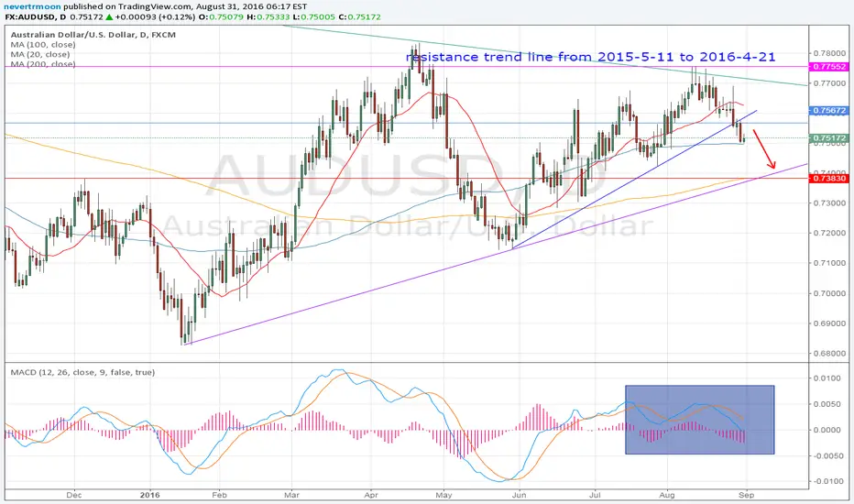Open the nevertrmoon author profile link
854x504 pixels.
(x=31, y=6)
